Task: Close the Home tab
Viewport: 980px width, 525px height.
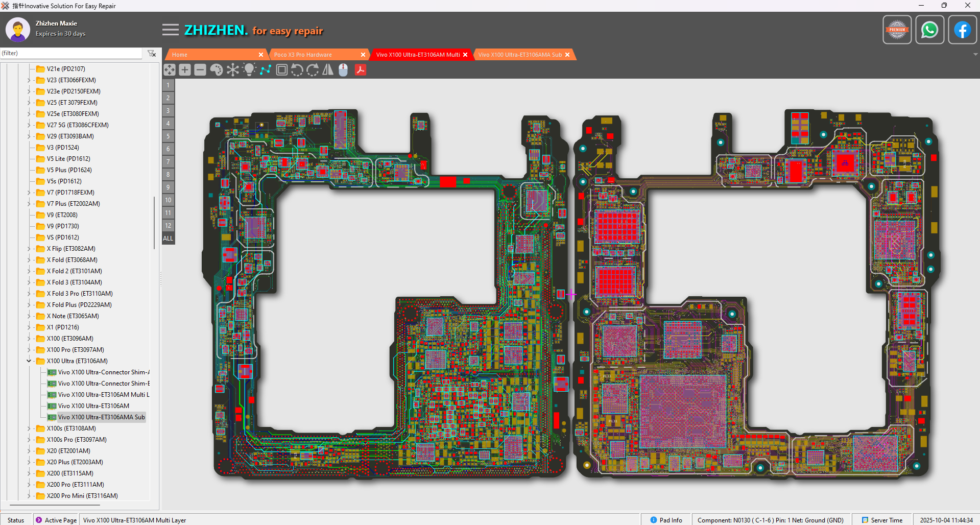Action: 261,55
